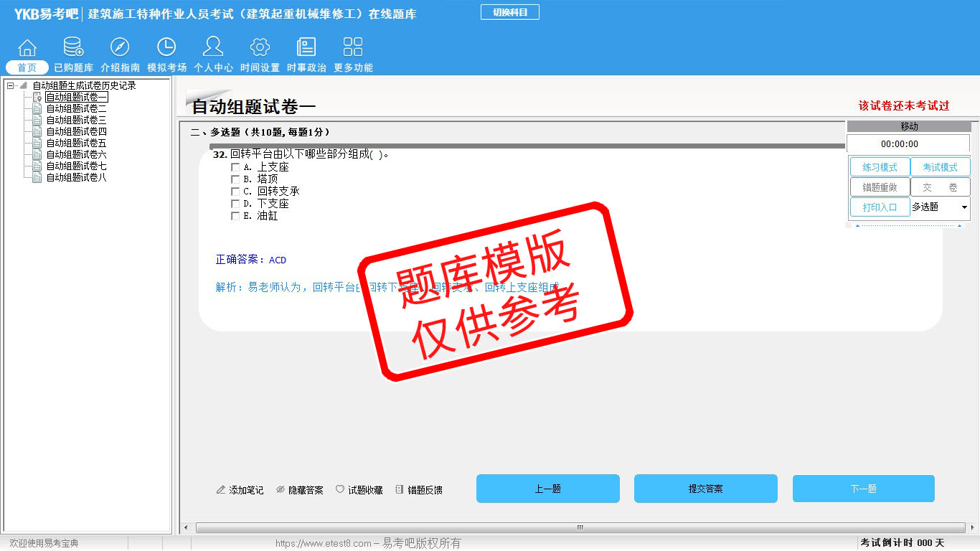Click the 提交答案 button

[x=705, y=489]
